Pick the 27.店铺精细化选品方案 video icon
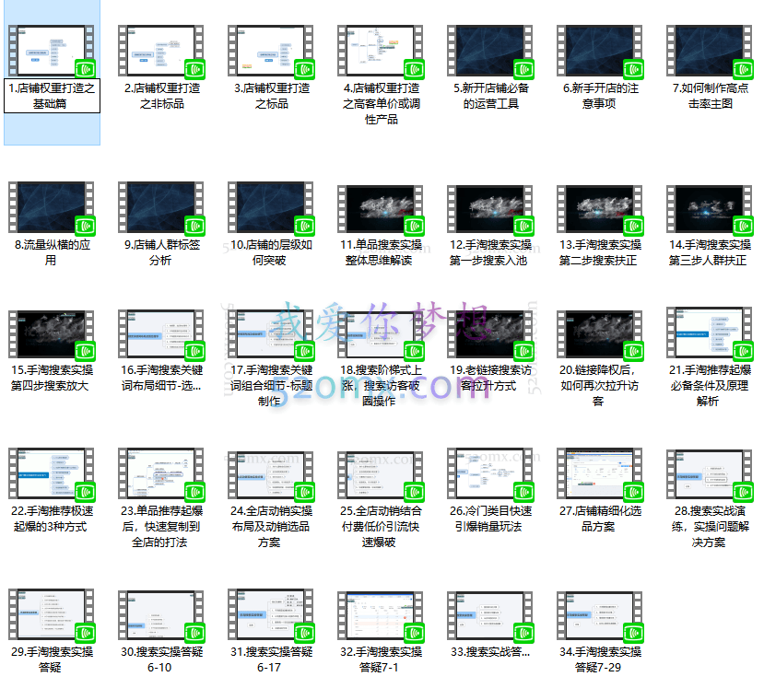This screenshot has width=764, height=700. [x=600, y=475]
